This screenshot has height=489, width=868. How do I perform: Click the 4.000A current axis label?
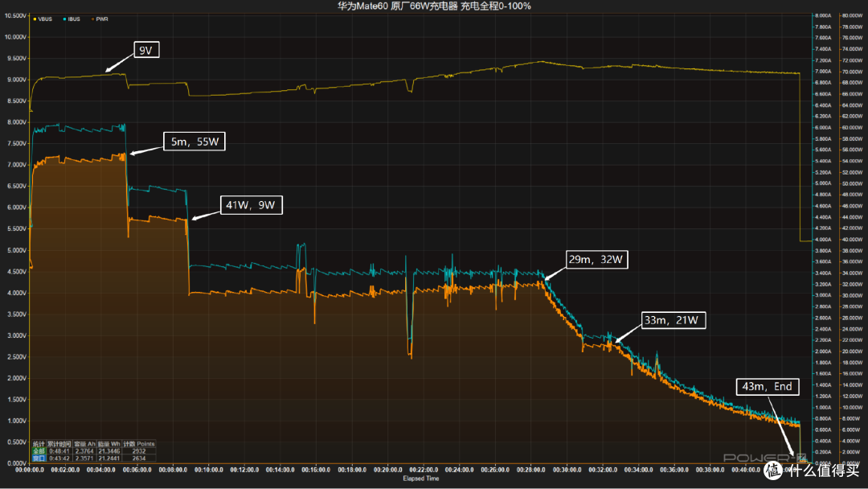(x=823, y=239)
